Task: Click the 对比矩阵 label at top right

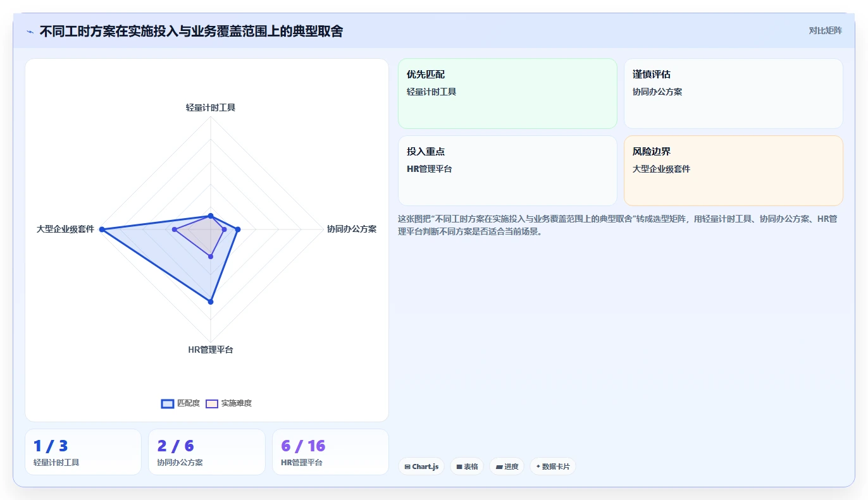Action: [825, 30]
